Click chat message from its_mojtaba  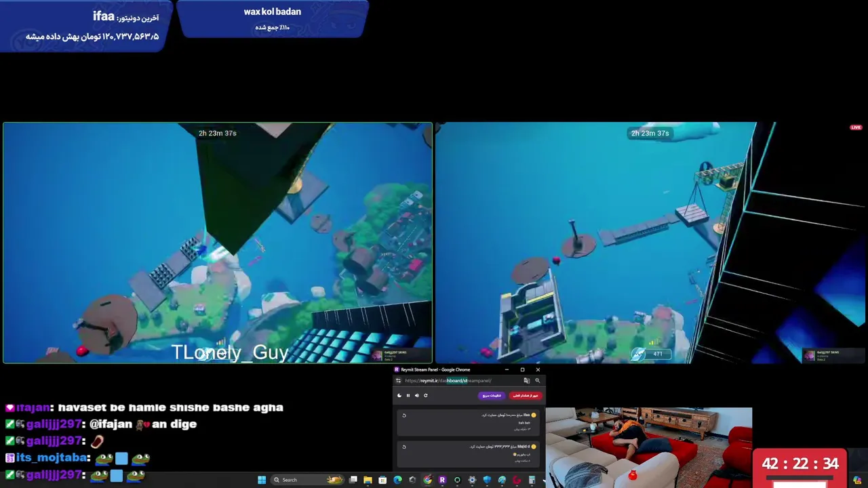(x=78, y=457)
